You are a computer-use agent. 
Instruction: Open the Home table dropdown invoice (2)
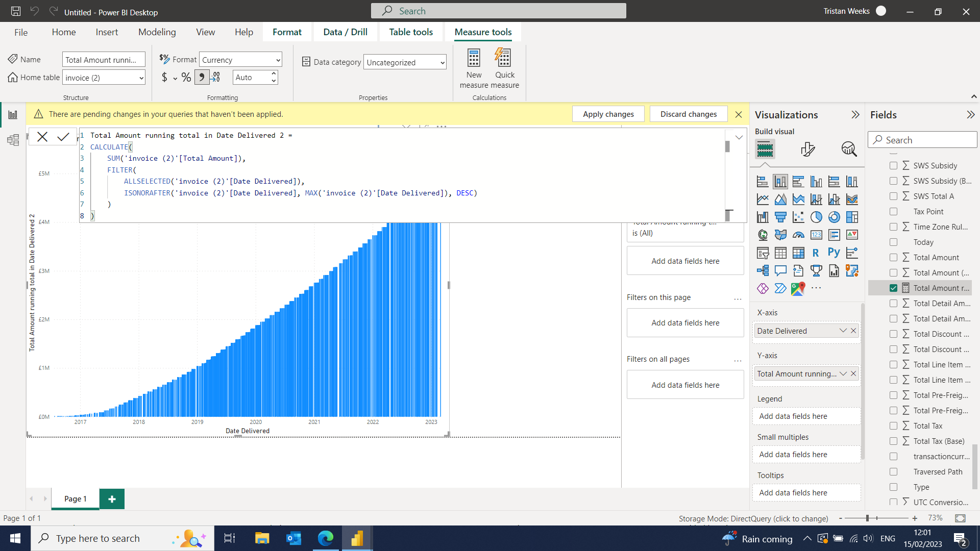(x=104, y=78)
